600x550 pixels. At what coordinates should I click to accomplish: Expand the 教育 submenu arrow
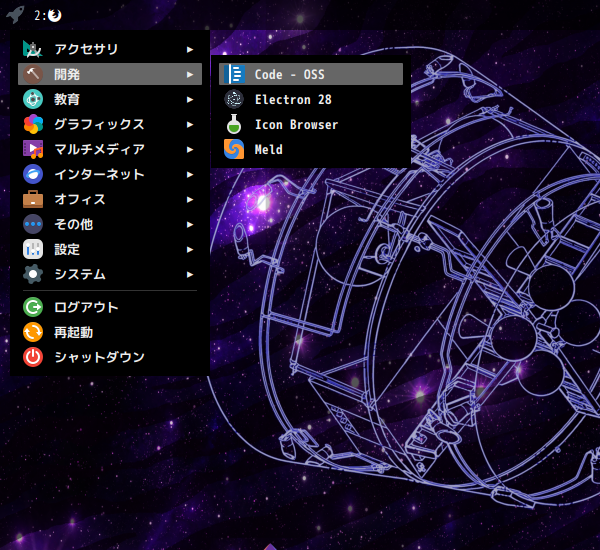coord(190,100)
